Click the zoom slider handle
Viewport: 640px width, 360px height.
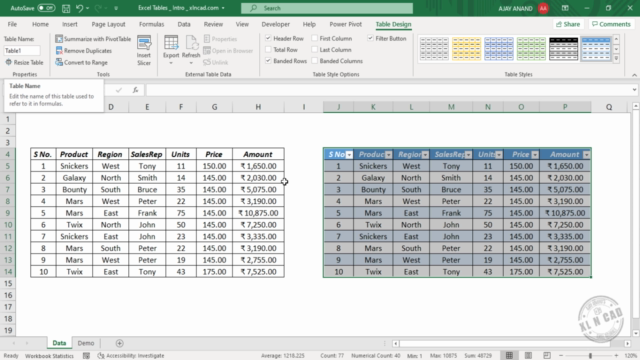click(x=590, y=356)
